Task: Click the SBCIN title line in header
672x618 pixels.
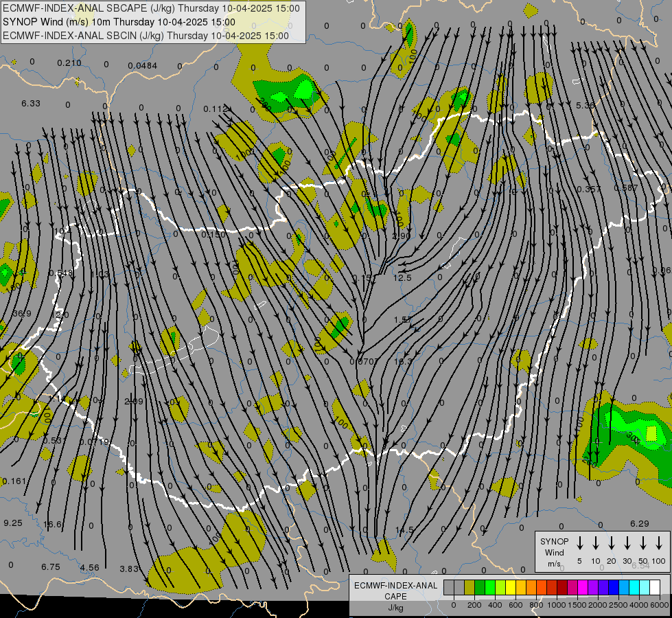Action: point(146,36)
